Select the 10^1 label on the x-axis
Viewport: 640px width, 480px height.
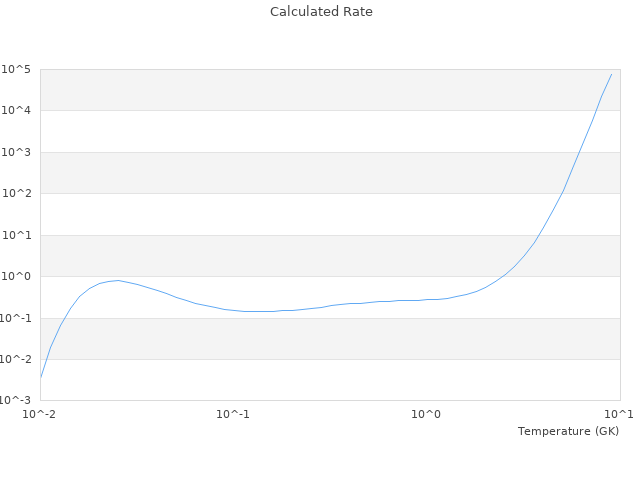click(619, 414)
